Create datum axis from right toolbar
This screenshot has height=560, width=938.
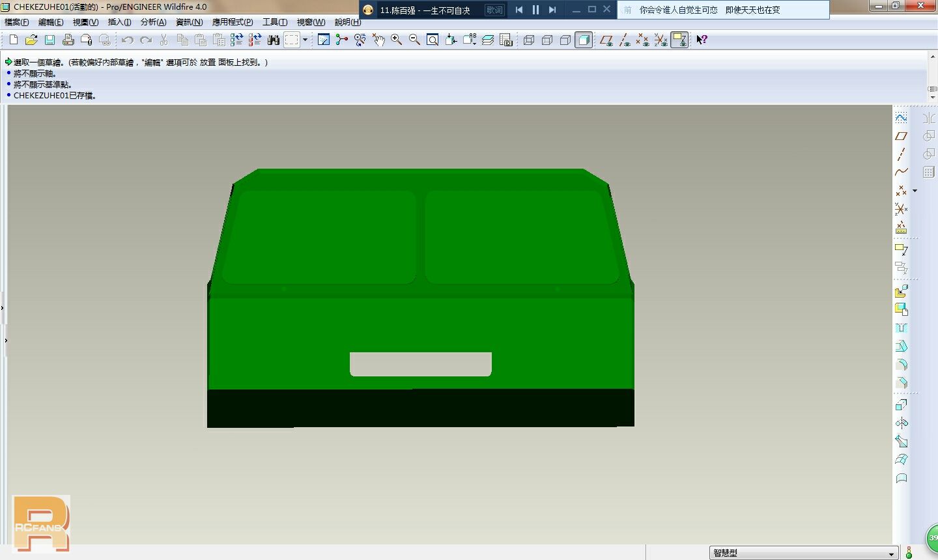pos(902,154)
